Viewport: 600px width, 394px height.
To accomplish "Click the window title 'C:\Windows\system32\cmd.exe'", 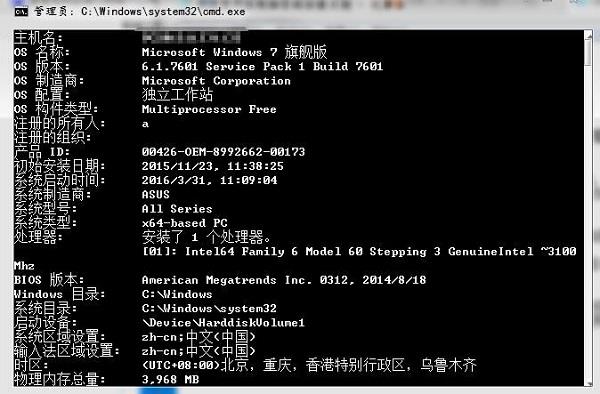I will [163, 12].
